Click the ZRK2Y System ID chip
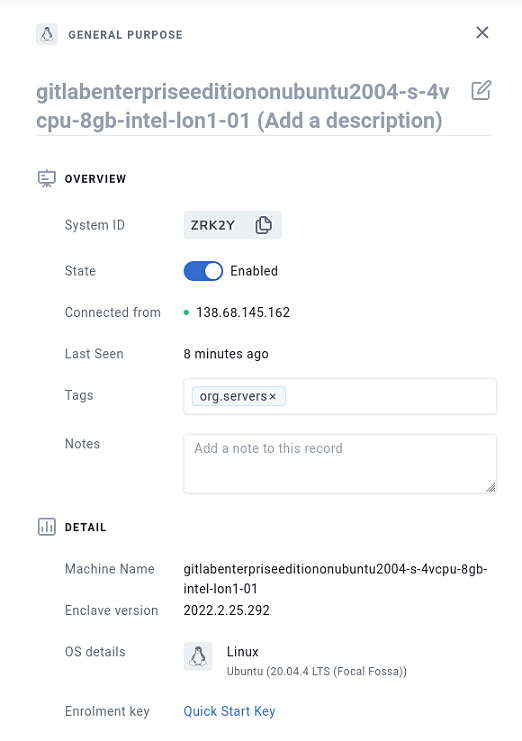The height and width of the screenshot is (741, 522). 232,225
